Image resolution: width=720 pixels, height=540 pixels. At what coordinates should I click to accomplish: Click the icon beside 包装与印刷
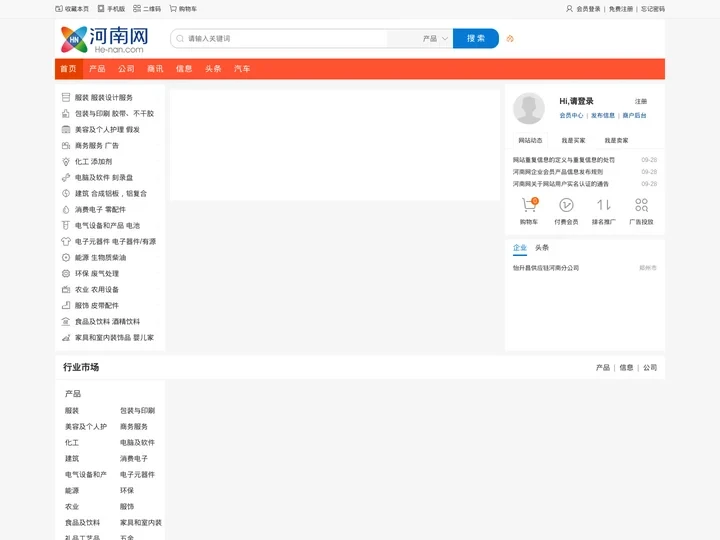tap(66, 113)
